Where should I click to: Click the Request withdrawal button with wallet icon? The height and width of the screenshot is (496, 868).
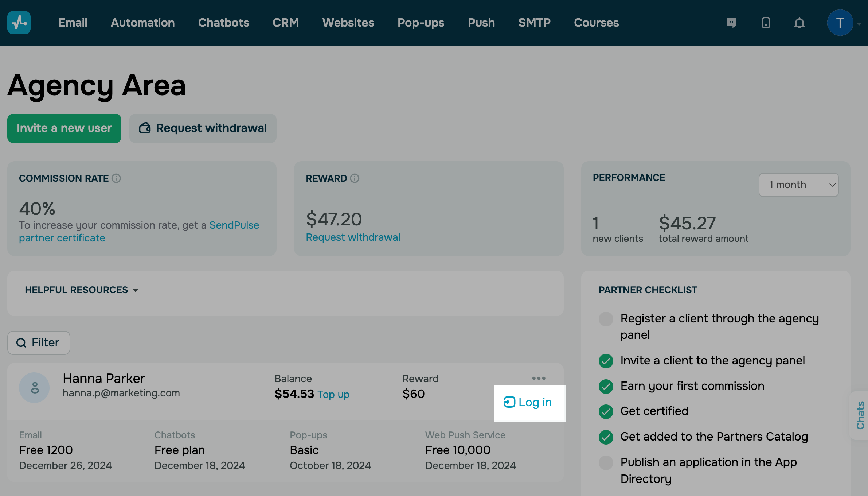[203, 128]
